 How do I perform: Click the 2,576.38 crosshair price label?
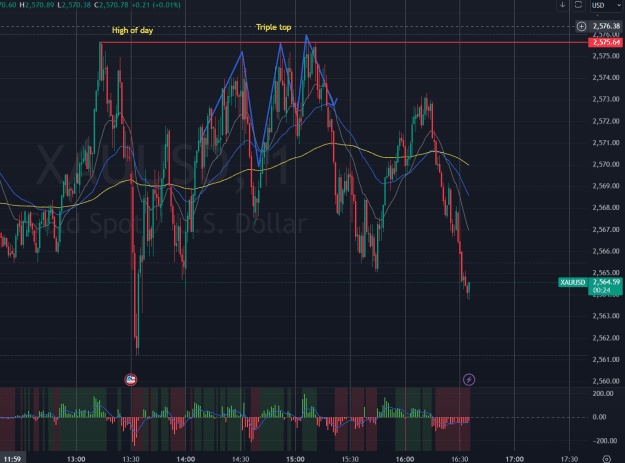coord(606,26)
